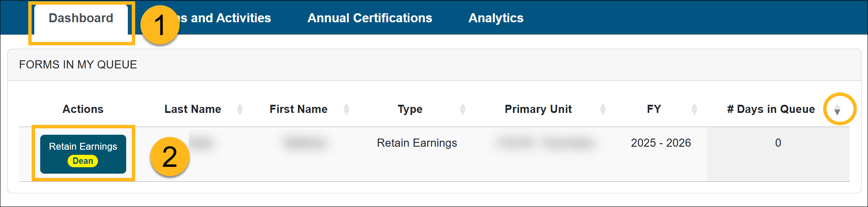Open the Retain Earnings form button
868x207 pixels.
(83, 147)
